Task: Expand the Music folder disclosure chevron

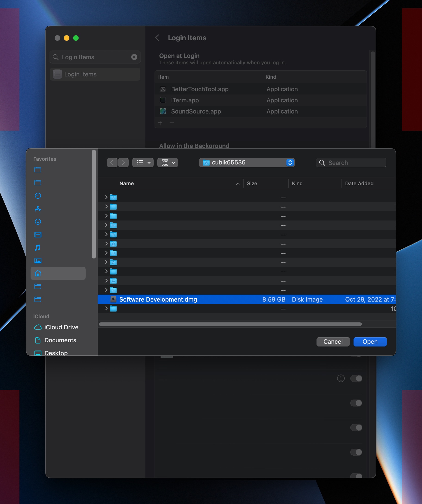Action: click(106, 262)
